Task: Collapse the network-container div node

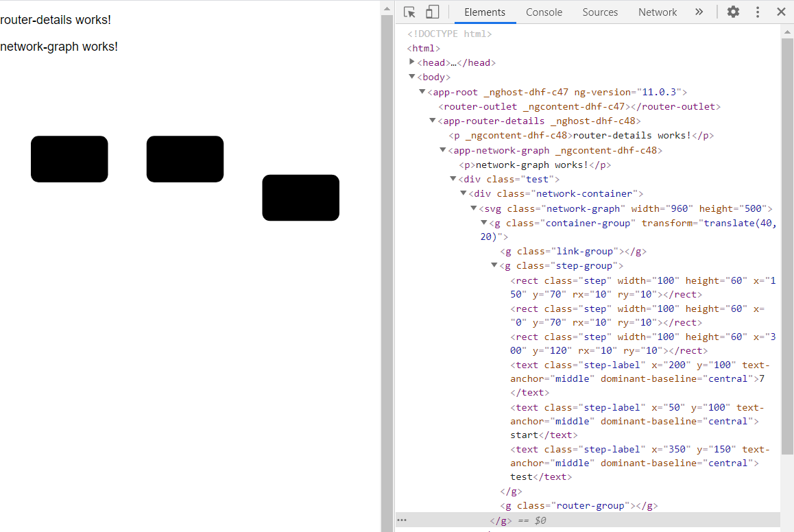Action: pos(464,193)
